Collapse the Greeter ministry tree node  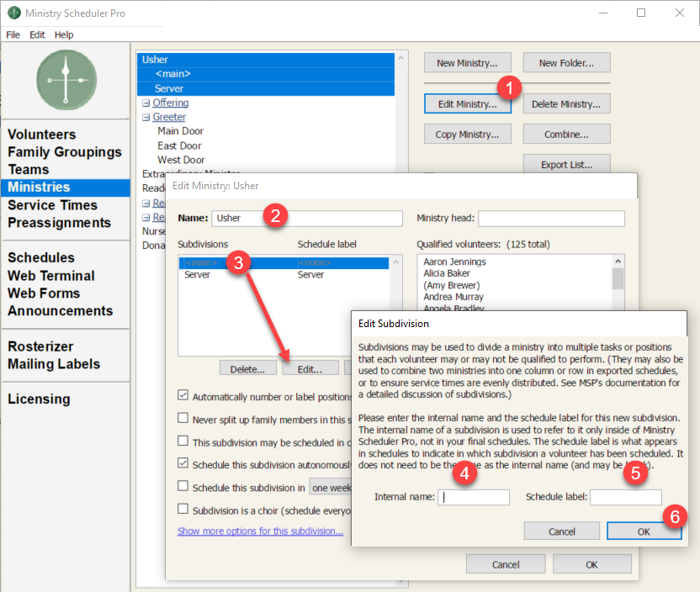[146, 118]
